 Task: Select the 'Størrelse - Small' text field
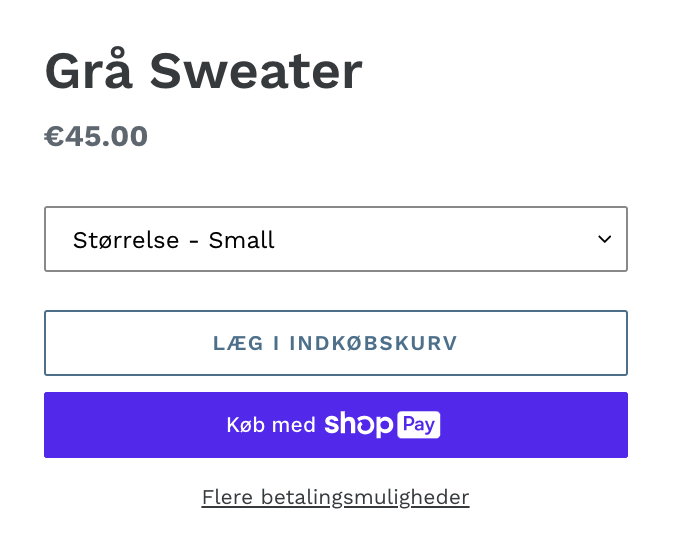click(174, 240)
